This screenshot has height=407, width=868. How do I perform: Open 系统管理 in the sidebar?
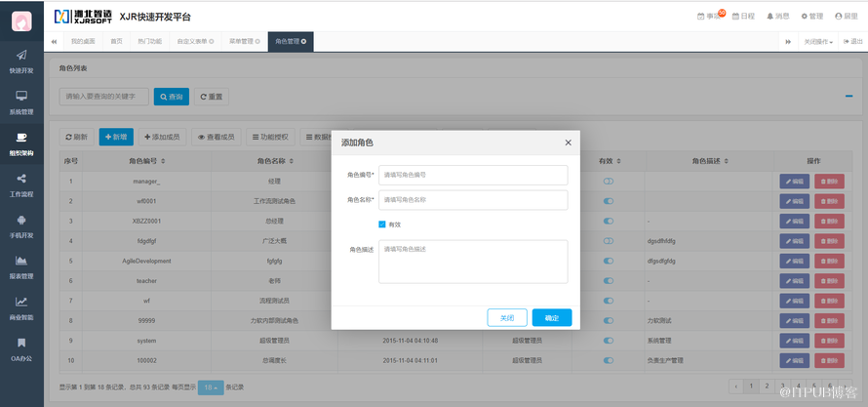(x=21, y=102)
